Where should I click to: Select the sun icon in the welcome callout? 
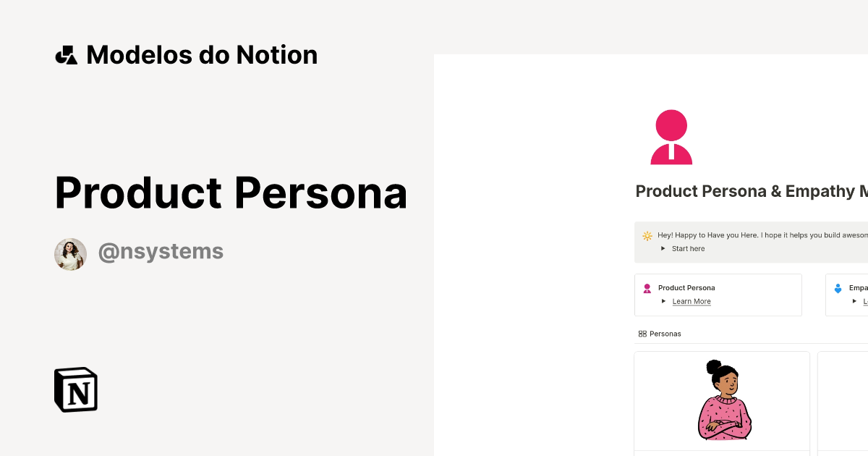(x=647, y=235)
